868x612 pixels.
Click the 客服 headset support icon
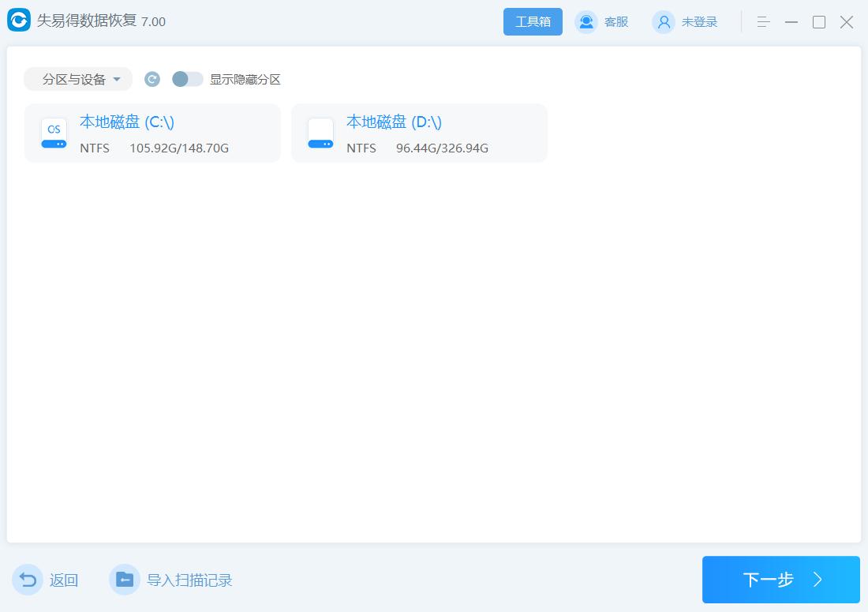click(586, 22)
